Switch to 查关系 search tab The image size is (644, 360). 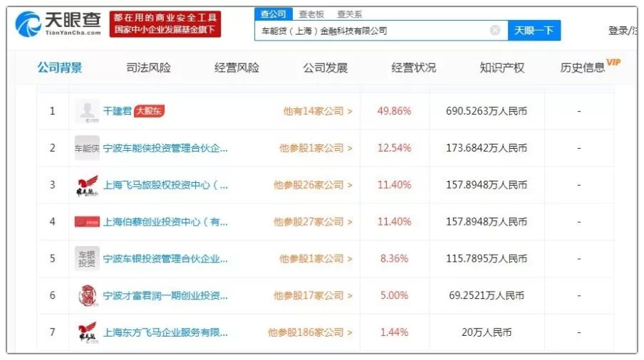pyautogui.click(x=350, y=14)
